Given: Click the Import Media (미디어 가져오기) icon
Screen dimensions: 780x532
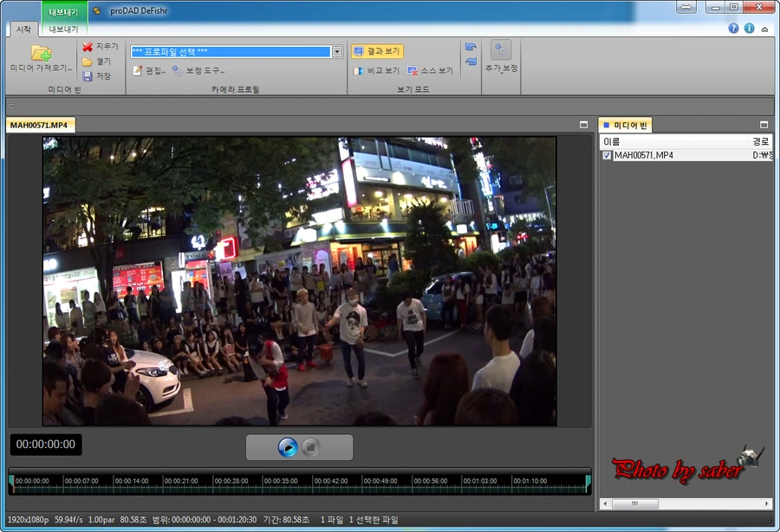Looking at the screenshot, I should pyautogui.click(x=41, y=54).
